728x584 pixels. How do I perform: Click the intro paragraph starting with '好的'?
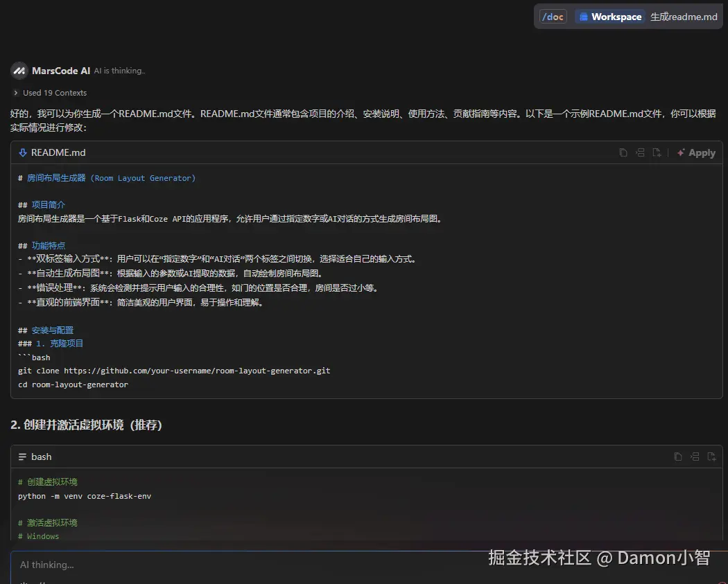tap(363, 120)
